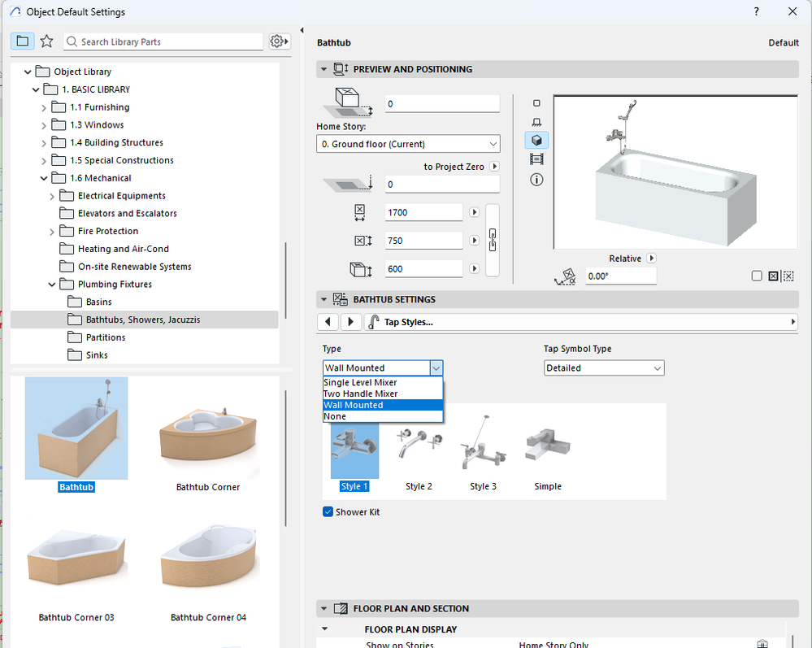
Task: Expand the 1.1 Furnishing folder
Action: [45, 107]
